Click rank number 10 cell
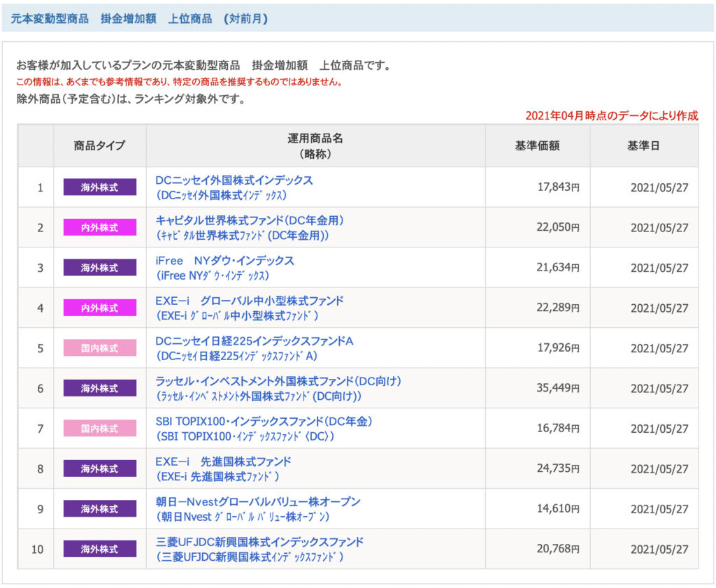Image resolution: width=716 pixels, height=588 pixels. [x=38, y=549]
